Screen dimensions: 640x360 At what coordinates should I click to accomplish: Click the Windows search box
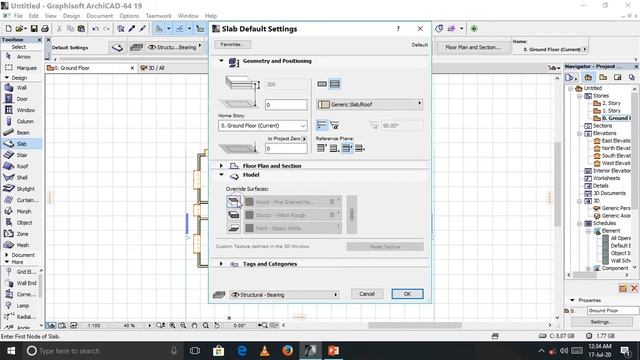pos(102,351)
